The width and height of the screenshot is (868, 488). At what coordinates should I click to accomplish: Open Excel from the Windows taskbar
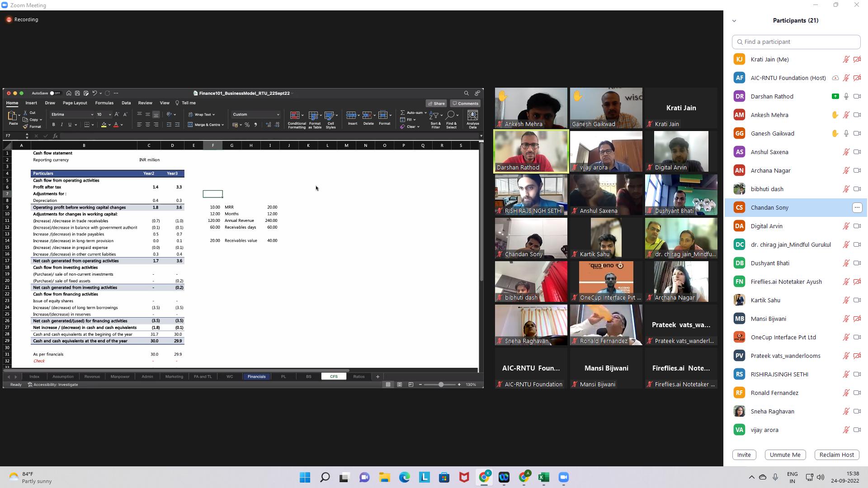(x=543, y=477)
